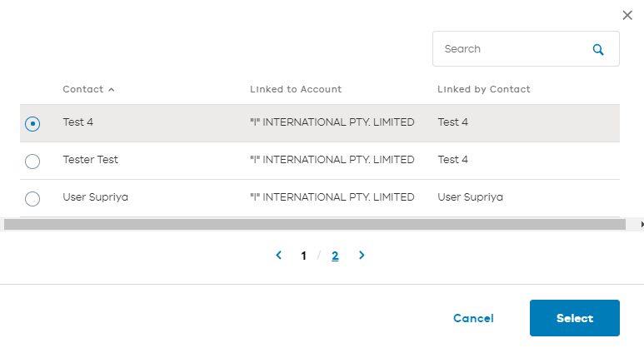The height and width of the screenshot is (348, 644).
Task: Go to next page with right chevron
Action: (x=362, y=256)
